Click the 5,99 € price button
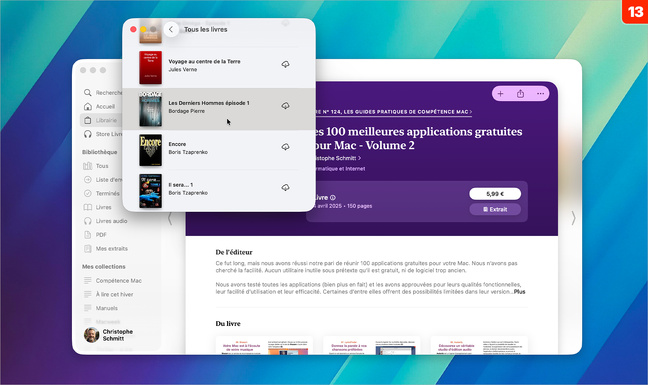 click(x=495, y=194)
